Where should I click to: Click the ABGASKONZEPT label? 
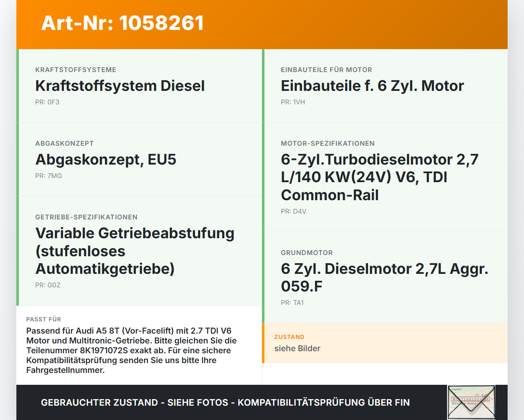click(65, 143)
